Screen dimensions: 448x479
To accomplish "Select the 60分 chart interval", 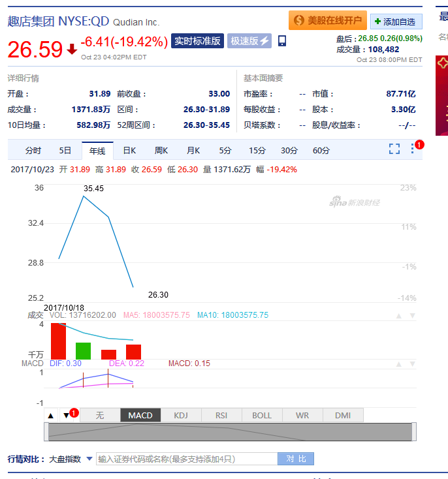I will click(x=321, y=150).
